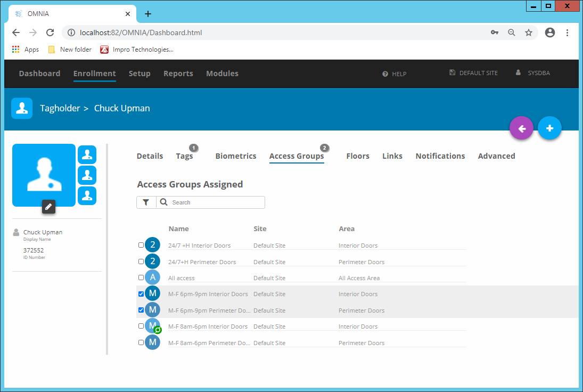Click the All access 'A' avatar icon
Image resolution: width=583 pixels, height=392 pixels.
point(153,277)
